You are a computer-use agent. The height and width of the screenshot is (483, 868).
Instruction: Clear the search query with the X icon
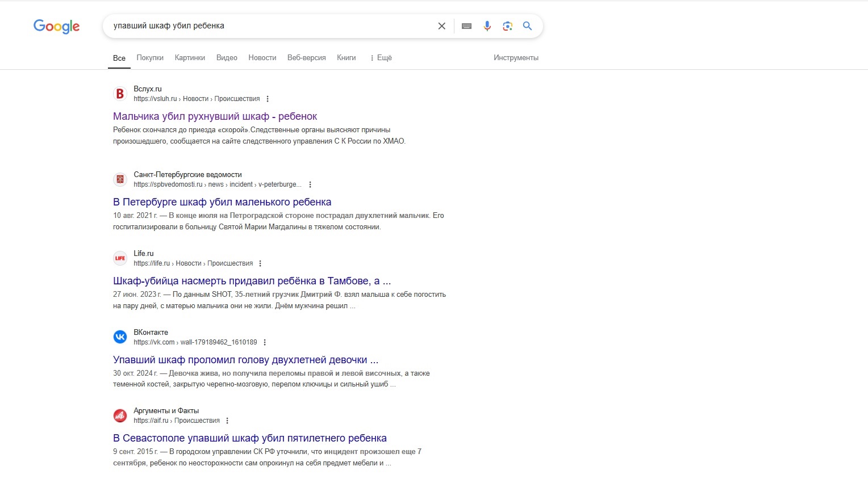click(441, 26)
